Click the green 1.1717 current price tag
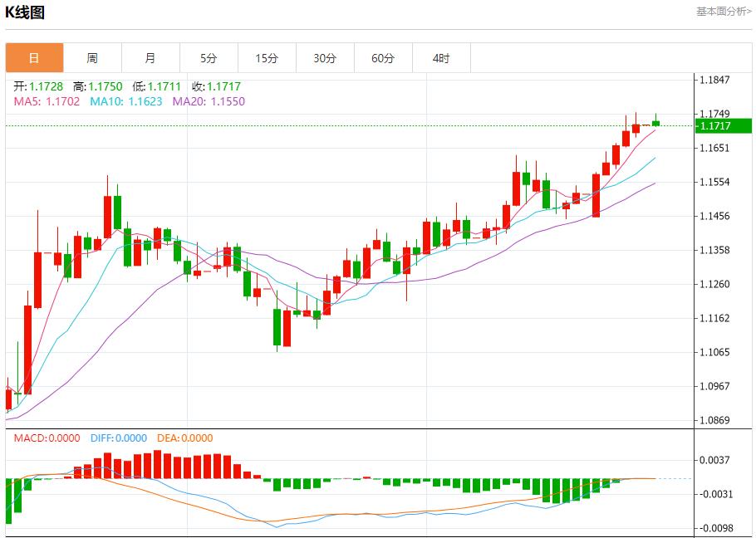This screenshot has width=756, height=538. click(x=723, y=126)
